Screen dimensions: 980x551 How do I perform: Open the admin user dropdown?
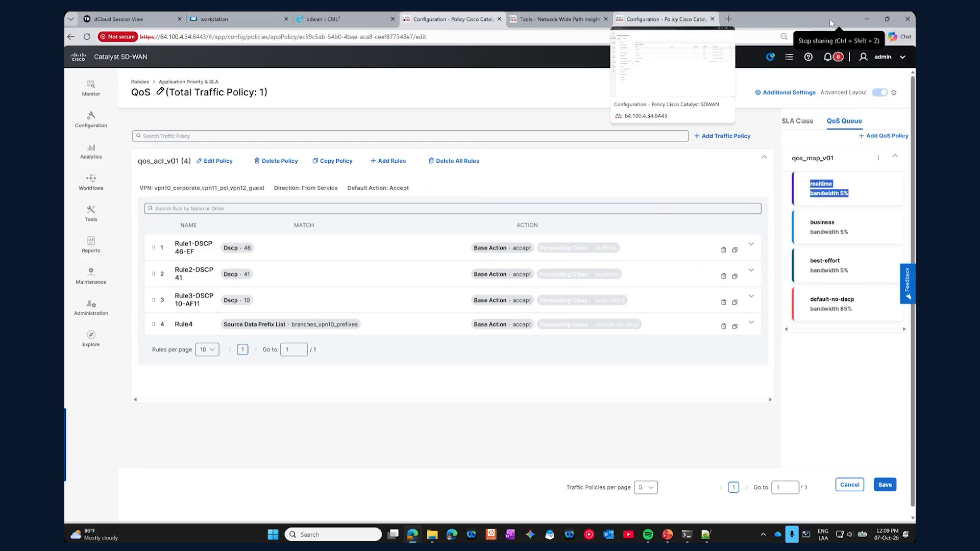pos(882,57)
